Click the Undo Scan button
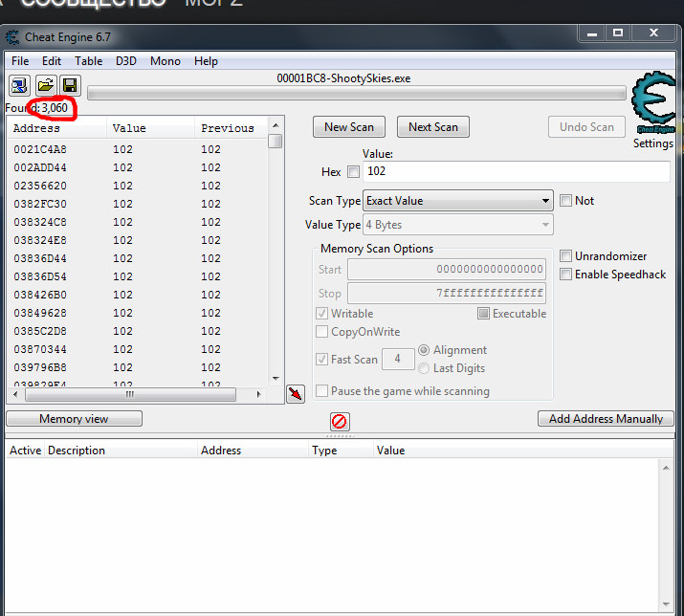Image resolution: width=684 pixels, height=616 pixels. pyautogui.click(x=586, y=127)
